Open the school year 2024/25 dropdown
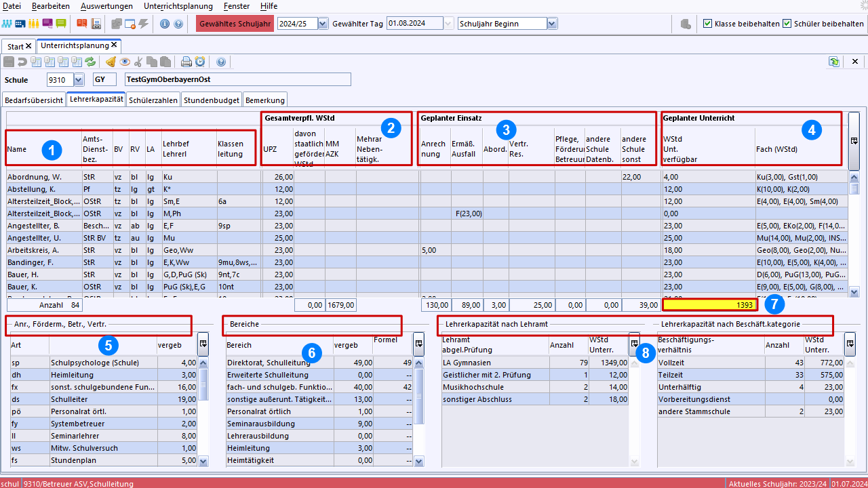The width and height of the screenshot is (868, 488). click(323, 23)
